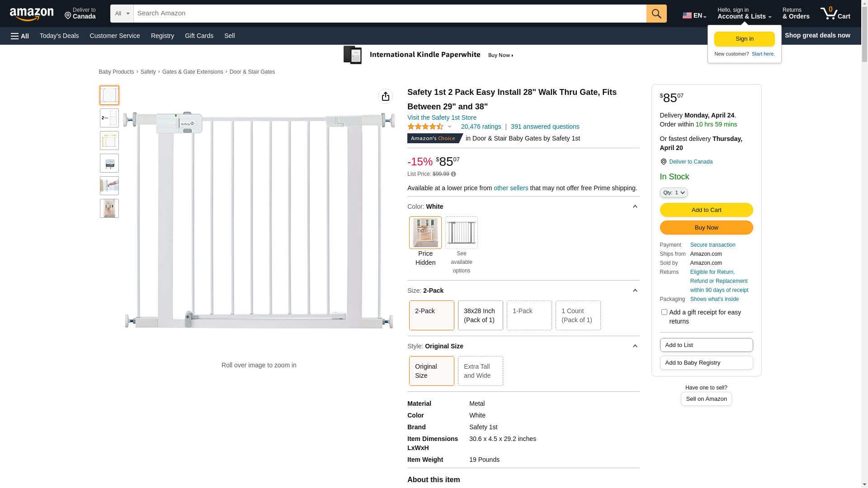Open the Gift Cards nav item
This screenshot has height=488, width=868.
[x=199, y=36]
